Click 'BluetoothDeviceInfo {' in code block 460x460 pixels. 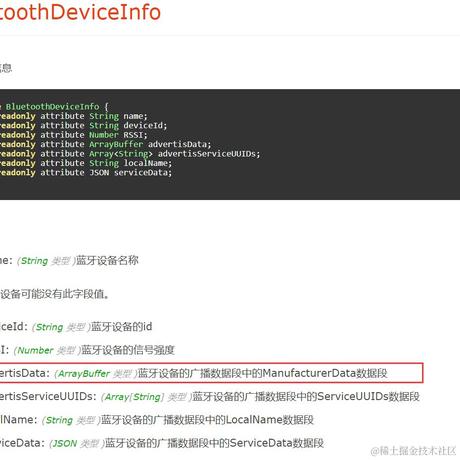(x=57, y=107)
